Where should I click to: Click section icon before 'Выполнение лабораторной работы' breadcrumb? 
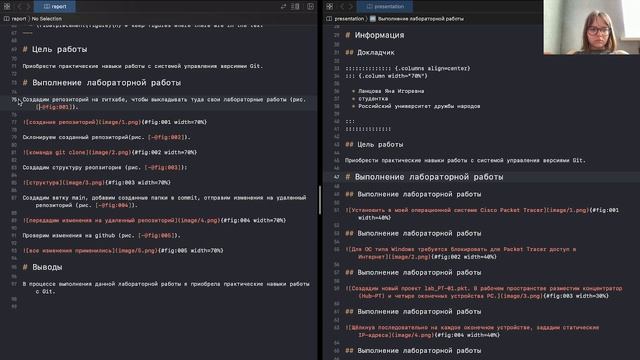(x=373, y=18)
